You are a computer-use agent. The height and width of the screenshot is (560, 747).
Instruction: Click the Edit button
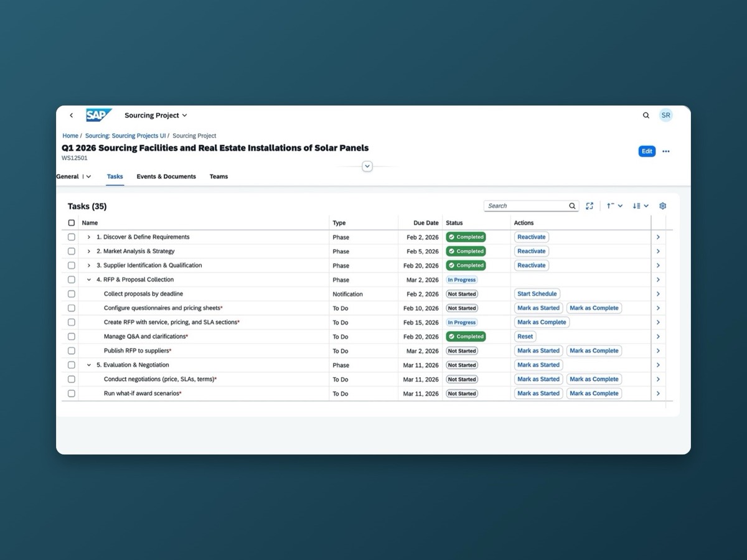click(x=647, y=151)
